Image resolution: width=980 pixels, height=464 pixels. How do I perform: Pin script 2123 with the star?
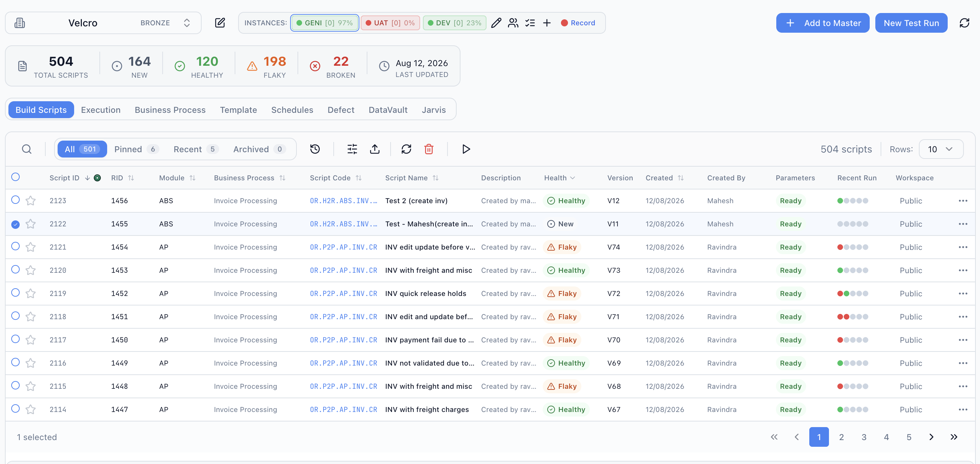(31, 201)
